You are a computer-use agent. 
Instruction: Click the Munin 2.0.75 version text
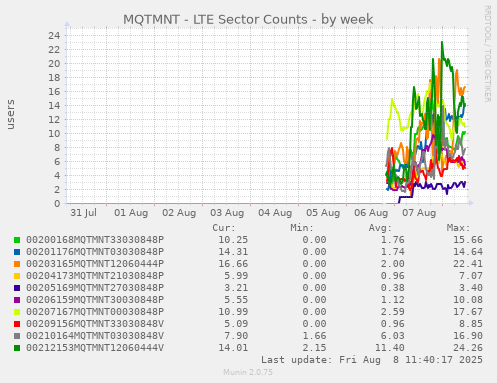[x=248, y=372]
